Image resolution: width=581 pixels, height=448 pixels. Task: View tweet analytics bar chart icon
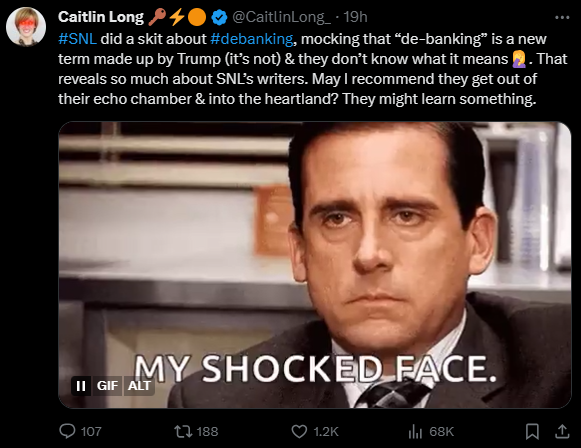coord(415,431)
